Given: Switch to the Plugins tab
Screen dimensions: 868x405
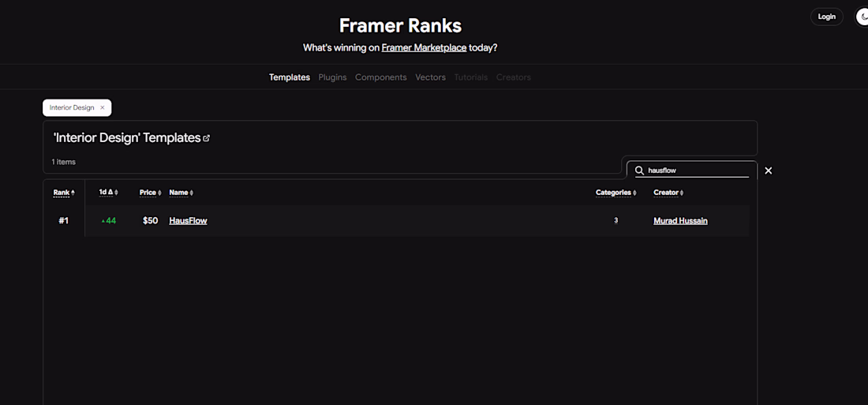Looking at the screenshot, I should pos(332,77).
